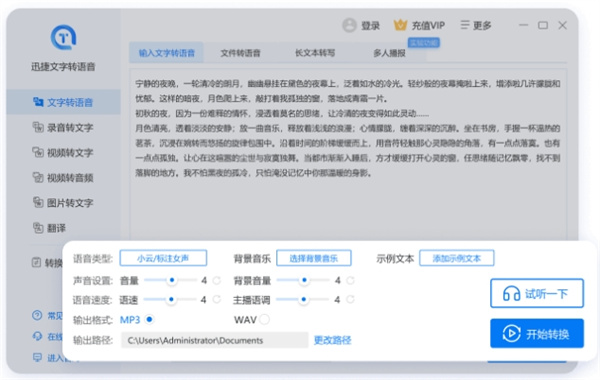
Task: Click the 录音转文字 sidebar icon
Action: (x=38, y=127)
